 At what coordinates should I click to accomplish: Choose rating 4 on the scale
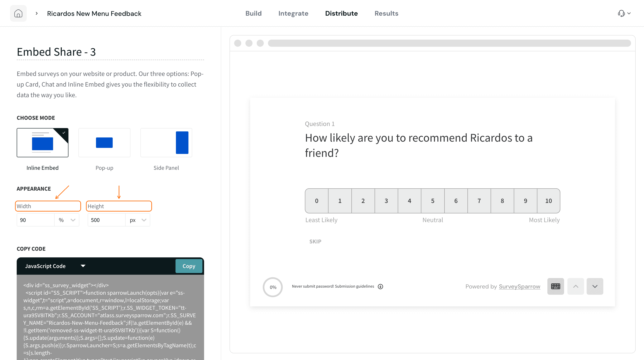409,201
